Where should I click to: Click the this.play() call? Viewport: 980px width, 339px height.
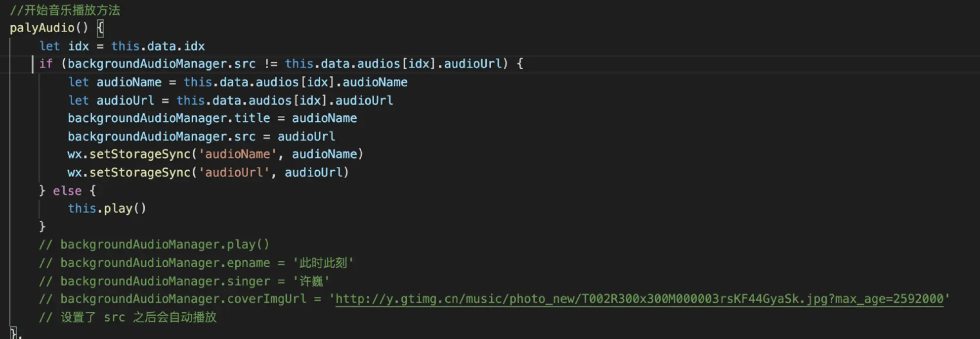point(107,208)
